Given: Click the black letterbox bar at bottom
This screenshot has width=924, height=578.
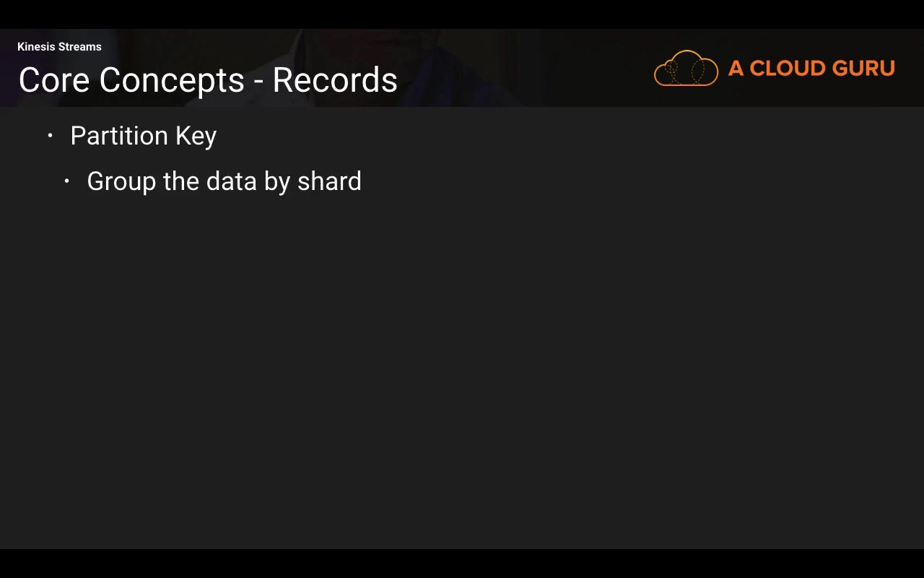Looking at the screenshot, I should point(462,564).
